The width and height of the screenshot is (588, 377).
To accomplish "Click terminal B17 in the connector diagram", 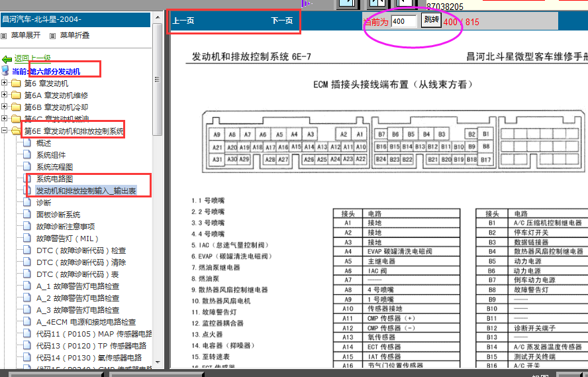I will tap(485, 160).
